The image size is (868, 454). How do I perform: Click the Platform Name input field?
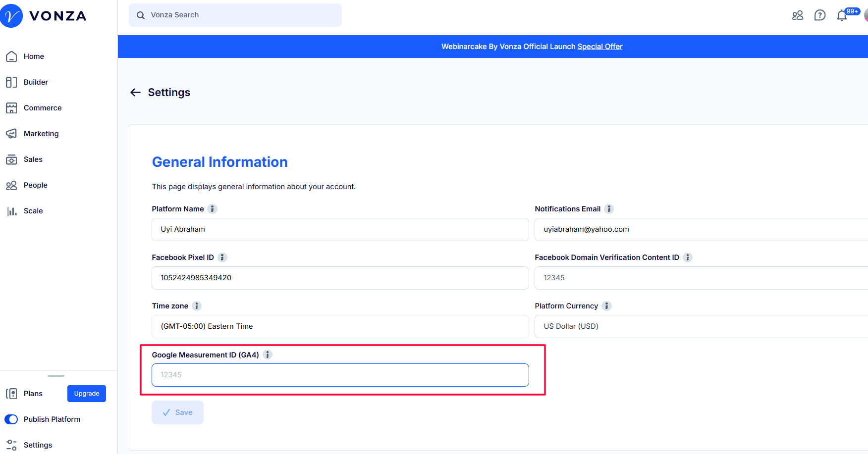point(340,229)
